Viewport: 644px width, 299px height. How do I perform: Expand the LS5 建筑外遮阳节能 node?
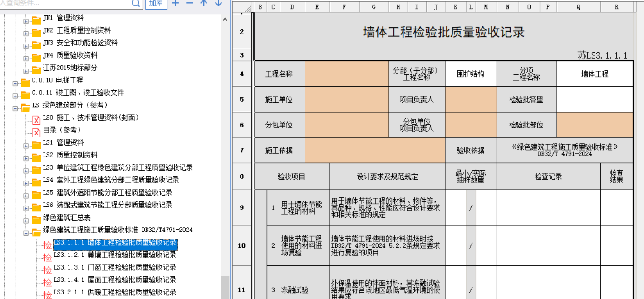coord(26,196)
